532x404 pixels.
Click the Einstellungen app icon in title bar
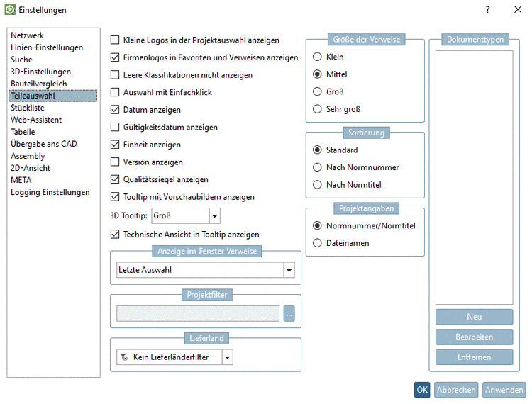[9, 10]
